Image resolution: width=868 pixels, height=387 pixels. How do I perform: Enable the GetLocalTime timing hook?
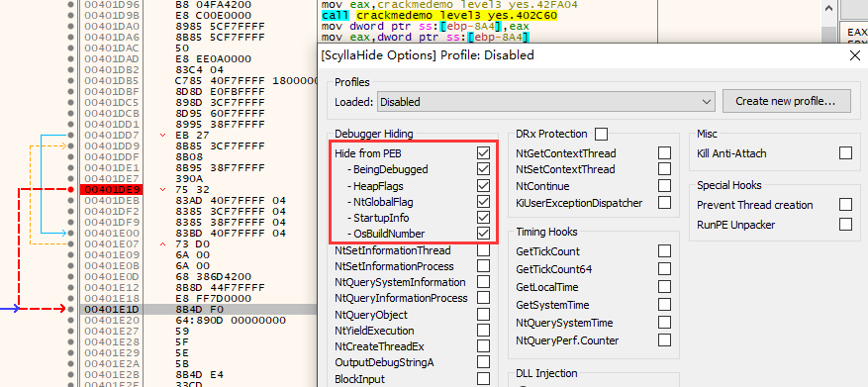pyautogui.click(x=664, y=287)
